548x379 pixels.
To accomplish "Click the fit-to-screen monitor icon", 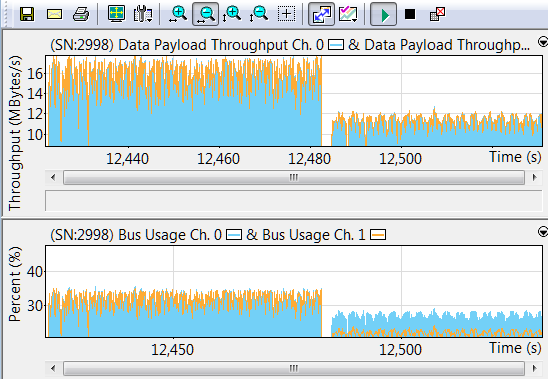I will [116, 14].
